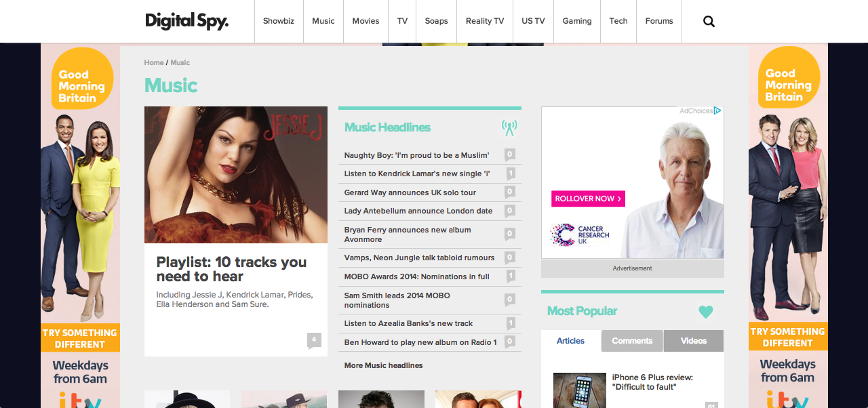Click the pink ROLLOVER NOW button
Image resolution: width=868 pixels, height=408 pixels.
pos(588,199)
